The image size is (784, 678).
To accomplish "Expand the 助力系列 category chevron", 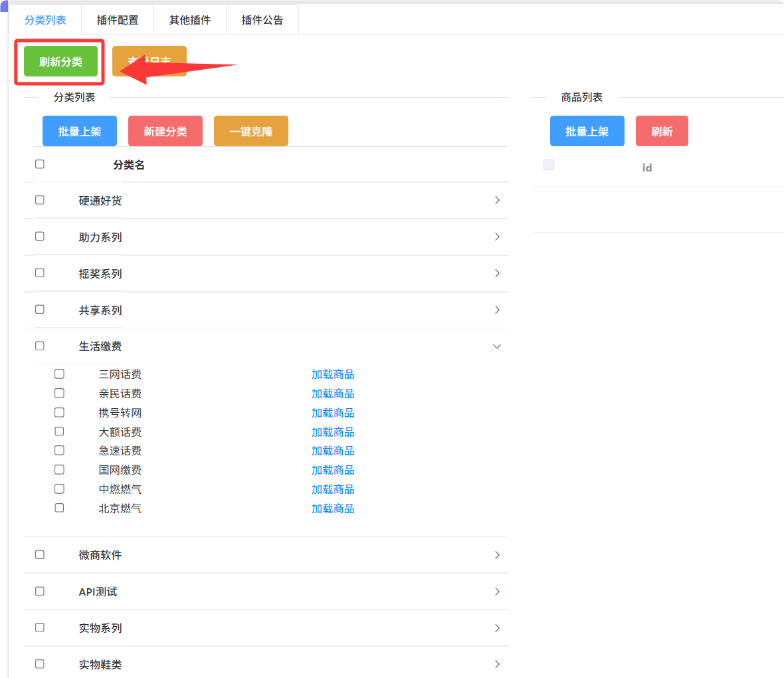I will pos(497,237).
